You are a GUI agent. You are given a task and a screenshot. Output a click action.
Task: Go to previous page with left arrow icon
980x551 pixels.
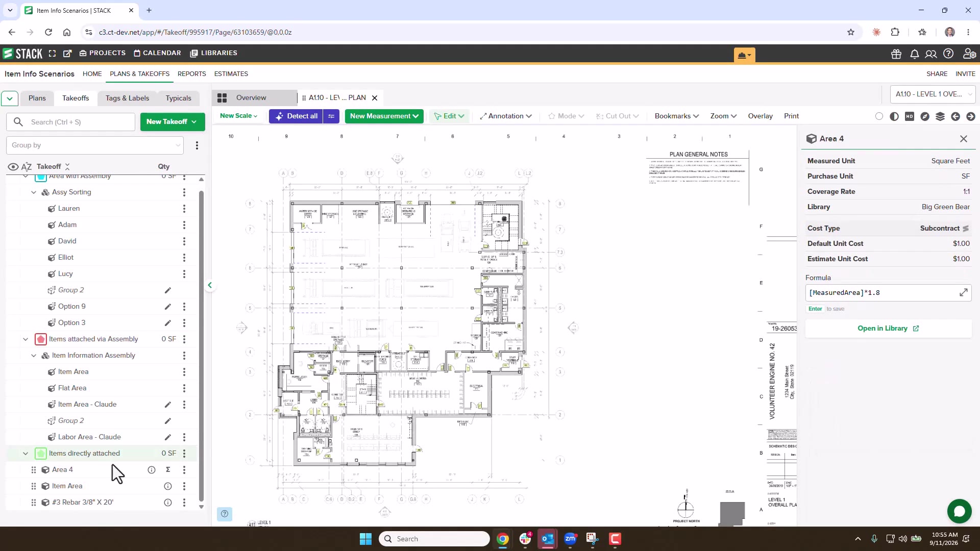click(955, 116)
